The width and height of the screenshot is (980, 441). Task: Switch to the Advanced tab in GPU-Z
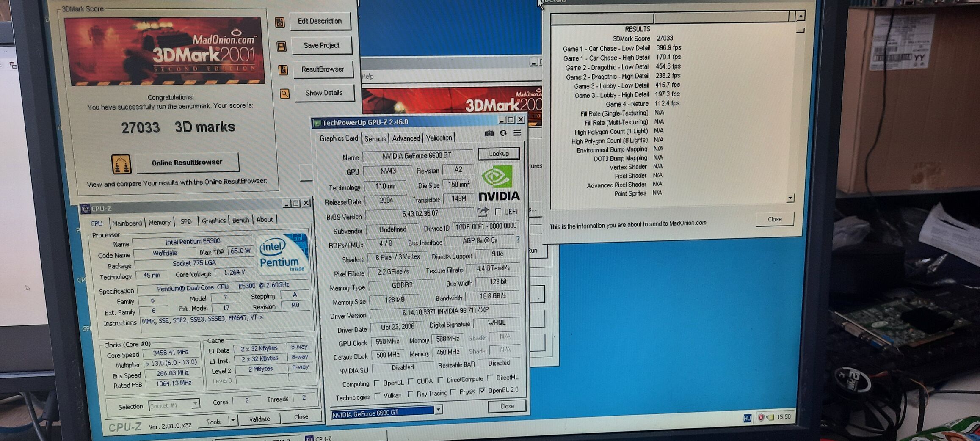point(406,138)
